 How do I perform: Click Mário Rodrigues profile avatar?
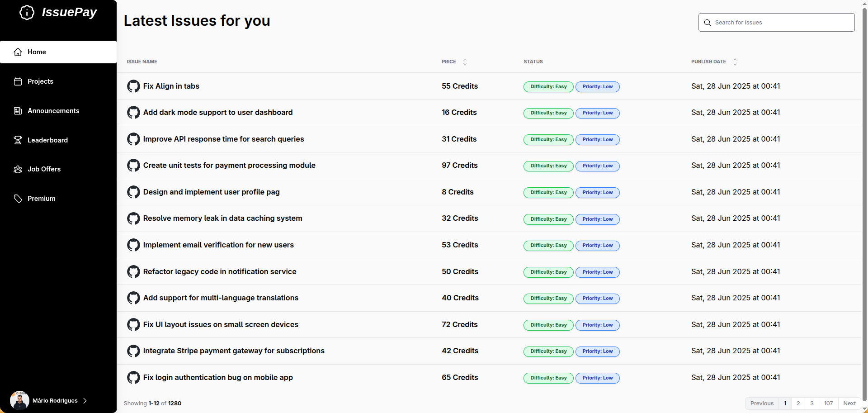(19, 401)
